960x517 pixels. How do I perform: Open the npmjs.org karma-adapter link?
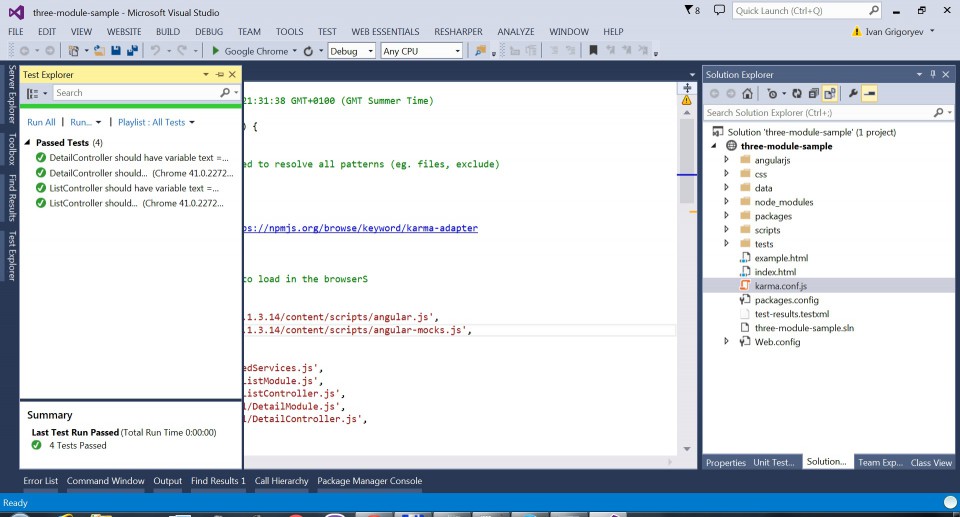361,228
